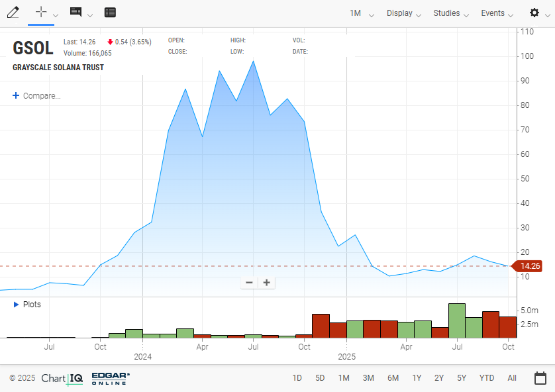Image resolution: width=555 pixels, height=392 pixels.
Task: Click the 14.26 current price label
Action: 527,266
